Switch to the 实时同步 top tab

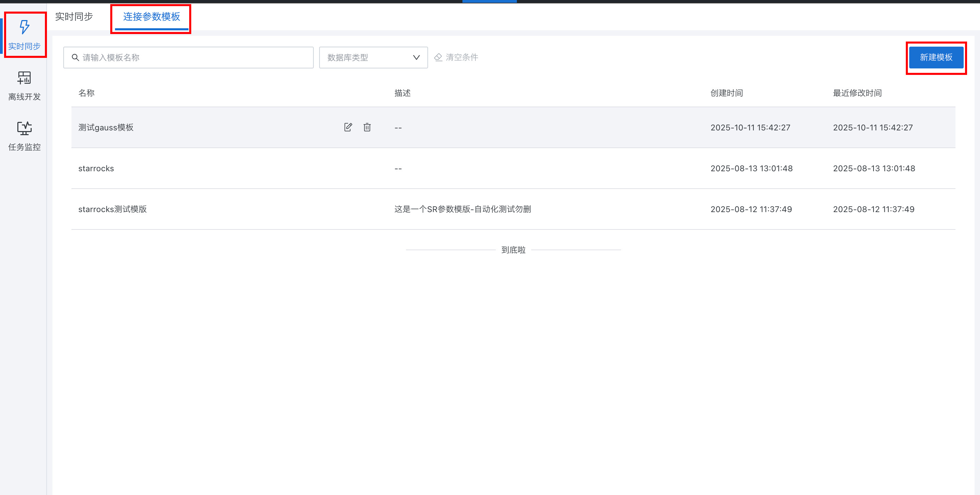click(x=74, y=17)
